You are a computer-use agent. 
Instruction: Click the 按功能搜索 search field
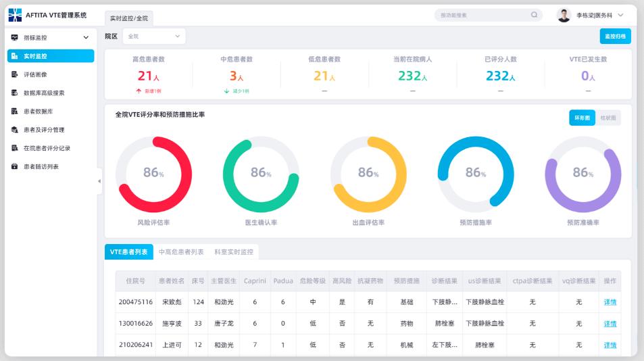[x=481, y=15]
